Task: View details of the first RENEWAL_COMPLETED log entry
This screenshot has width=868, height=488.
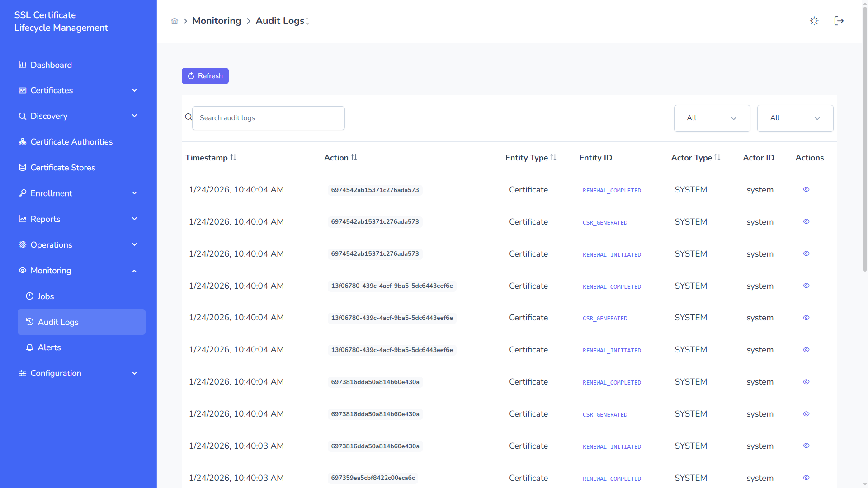Action: pos(806,189)
